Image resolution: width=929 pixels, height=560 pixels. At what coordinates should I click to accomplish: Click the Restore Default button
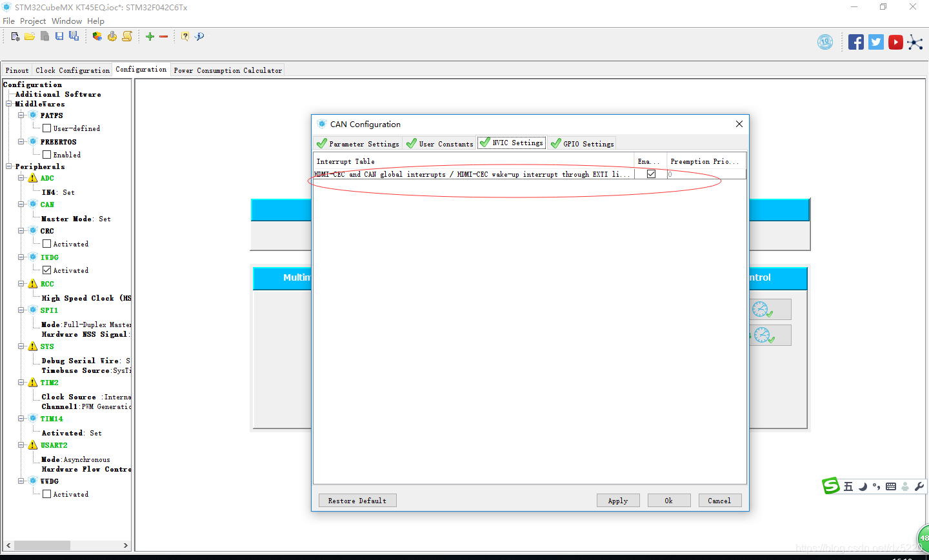point(357,501)
